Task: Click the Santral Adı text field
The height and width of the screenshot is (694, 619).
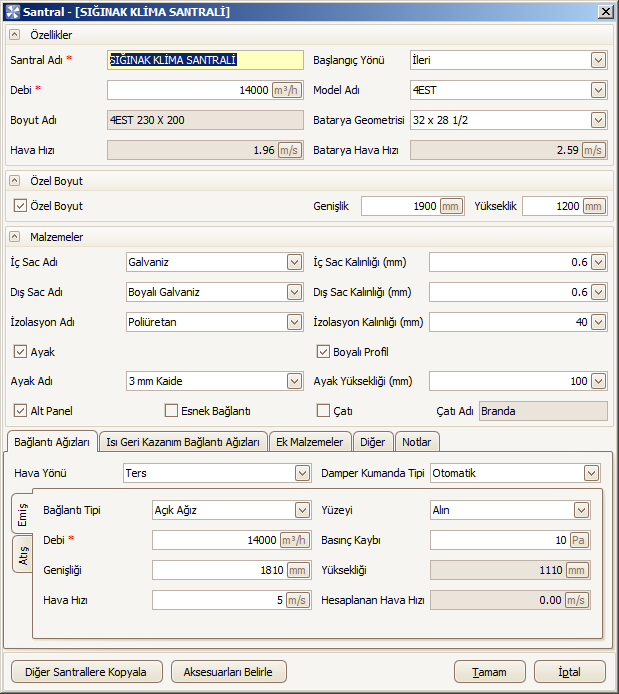Action: point(205,60)
